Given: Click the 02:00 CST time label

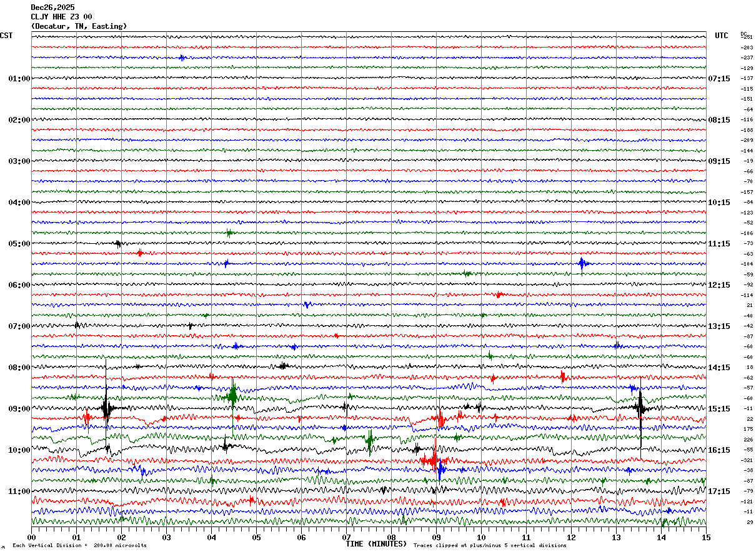Looking at the screenshot, I should pyautogui.click(x=19, y=120).
